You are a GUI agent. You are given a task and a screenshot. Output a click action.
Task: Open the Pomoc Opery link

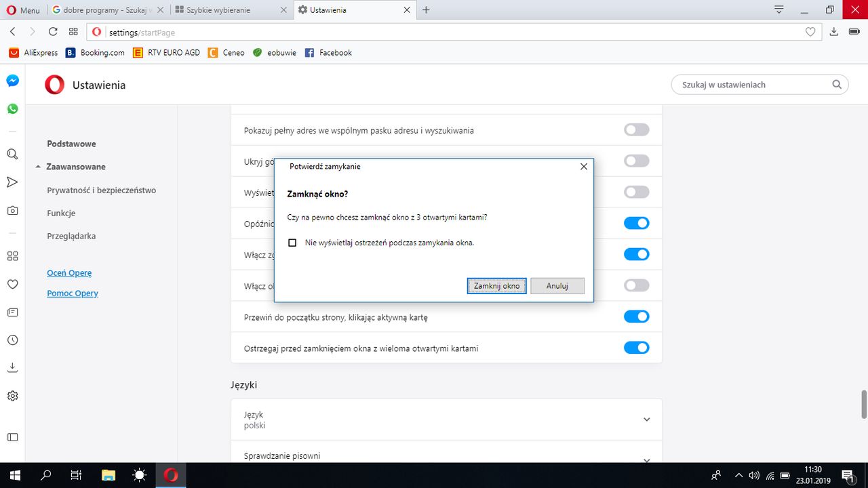(x=73, y=293)
